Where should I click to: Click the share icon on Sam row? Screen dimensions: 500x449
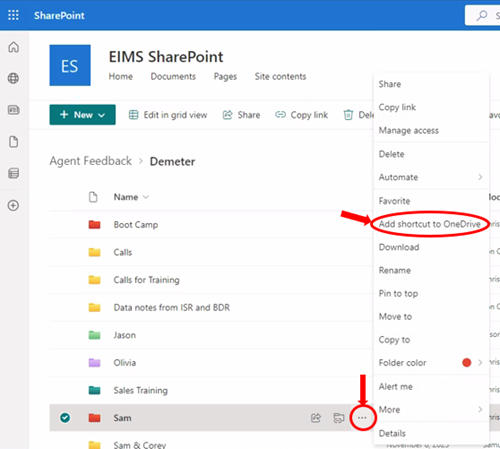(x=316, y=418)
